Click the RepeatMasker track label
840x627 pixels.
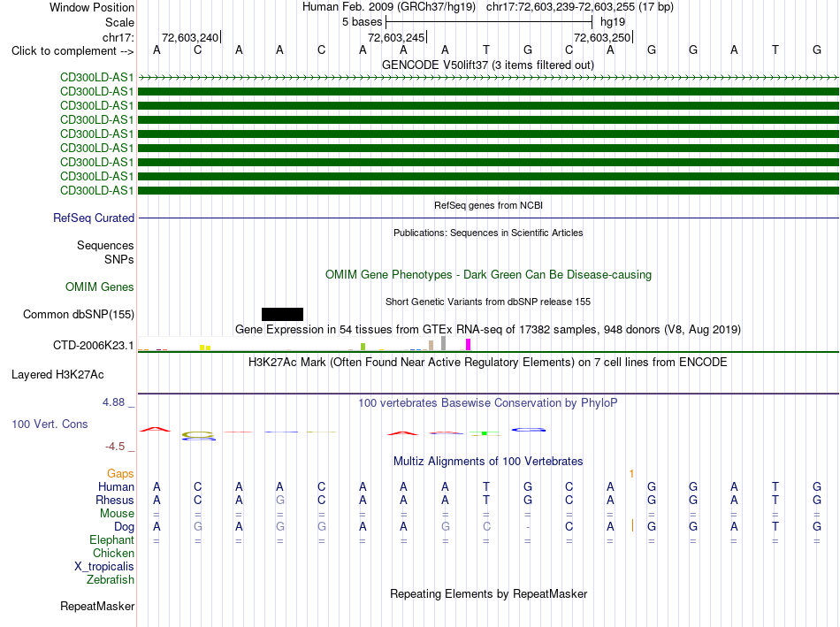[97, 606]
